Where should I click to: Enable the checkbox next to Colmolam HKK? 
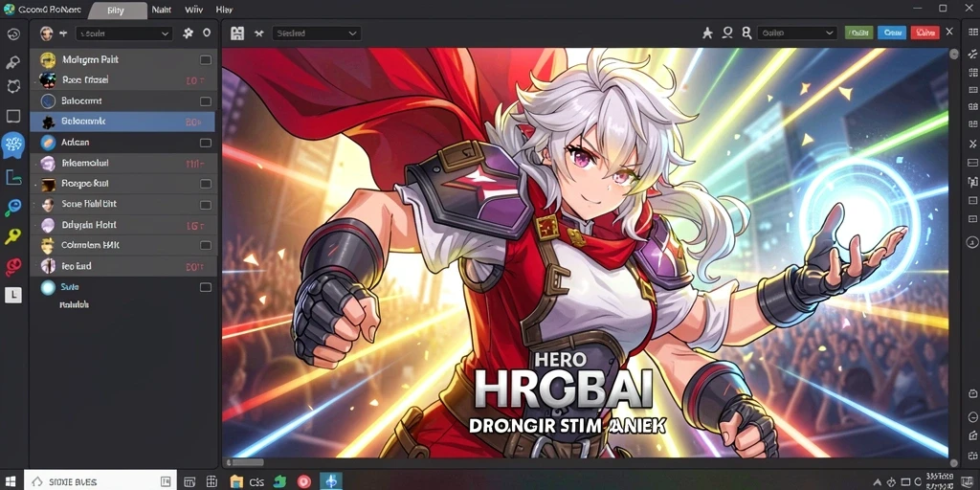205,246
